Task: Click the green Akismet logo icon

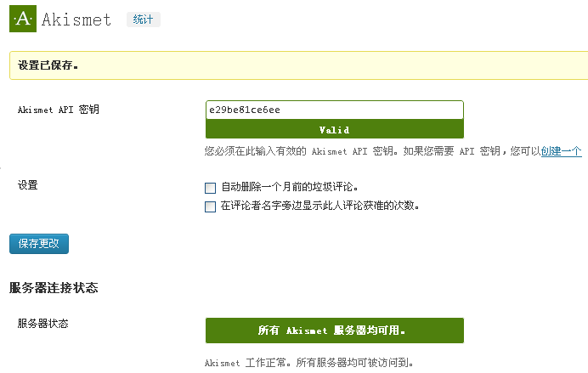Action: [23, 19]
